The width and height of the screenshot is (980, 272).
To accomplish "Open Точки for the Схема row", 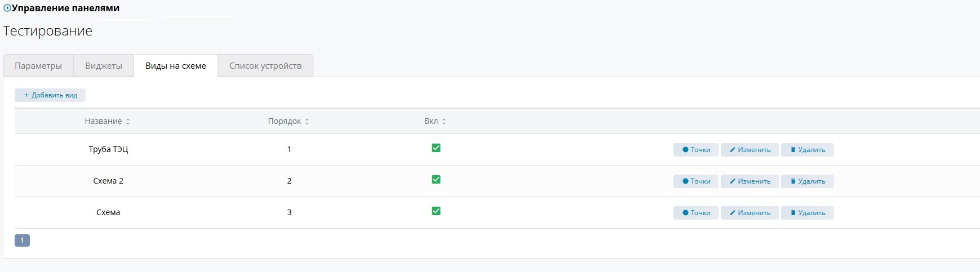I will point(695,213).
